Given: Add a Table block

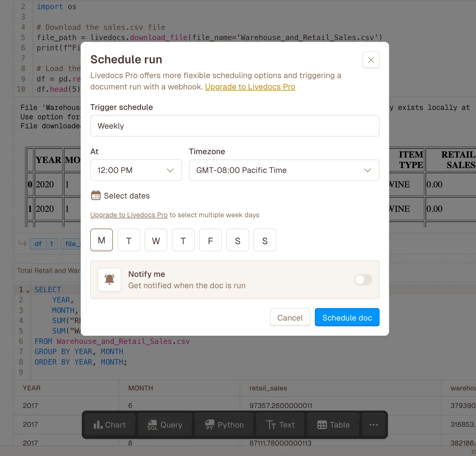Looking at the screenshot, I should pos(333,425).
